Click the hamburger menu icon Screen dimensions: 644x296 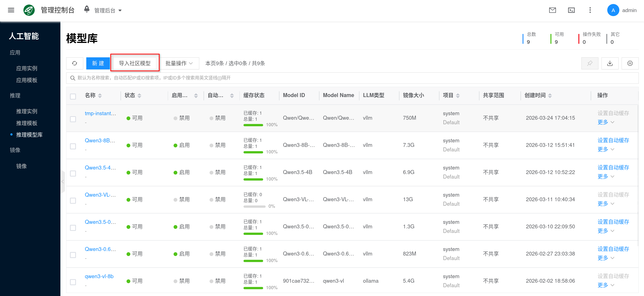[11, 10]
